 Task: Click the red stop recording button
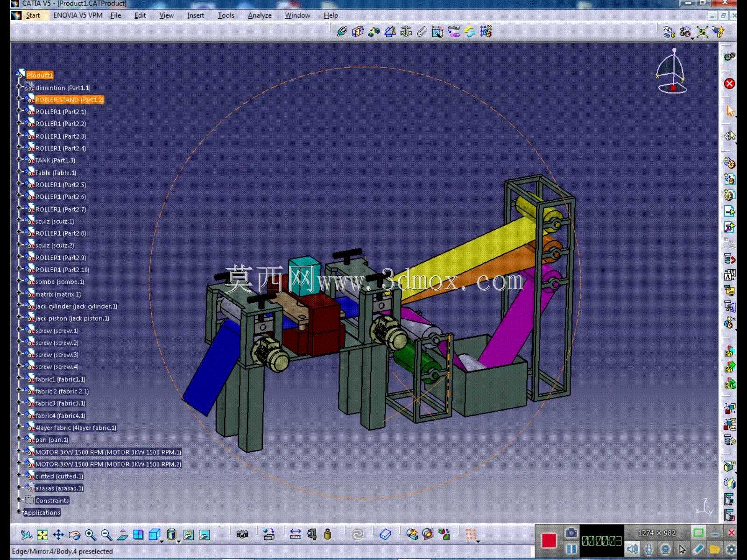click(x=549, y=541)
